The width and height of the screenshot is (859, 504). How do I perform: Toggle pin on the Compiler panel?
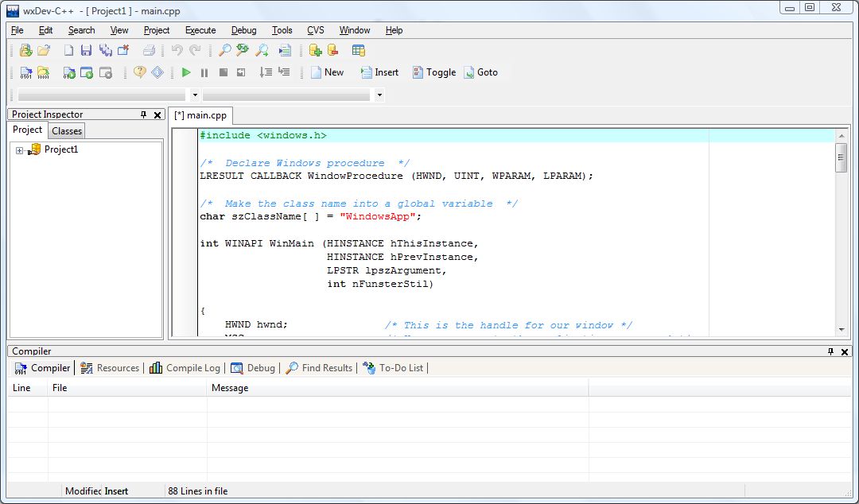[x=830, y=351]
